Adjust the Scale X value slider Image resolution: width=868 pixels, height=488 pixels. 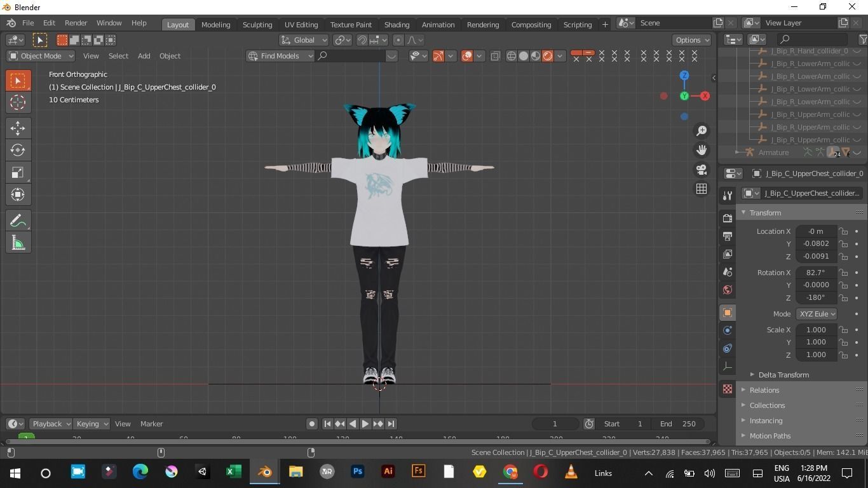pyautogui.click(x=815, y=329)
